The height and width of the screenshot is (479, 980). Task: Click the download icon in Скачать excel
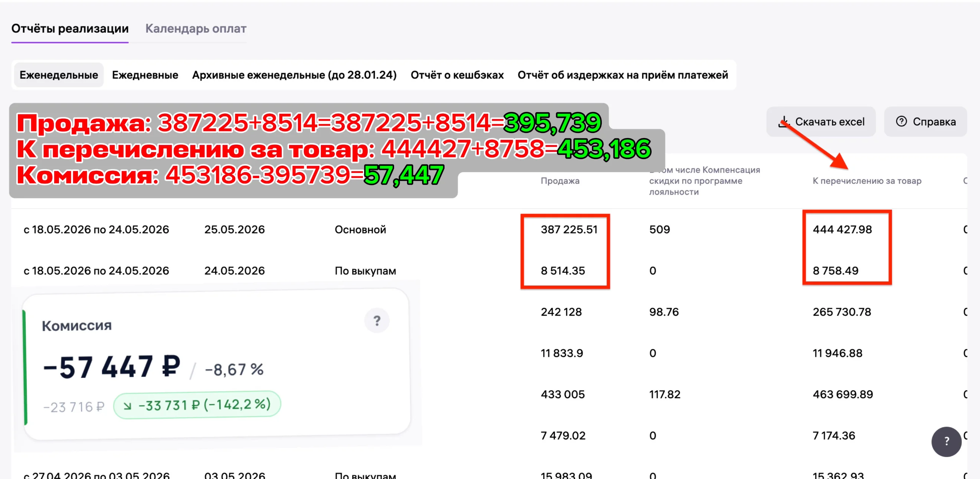[783, 122]
